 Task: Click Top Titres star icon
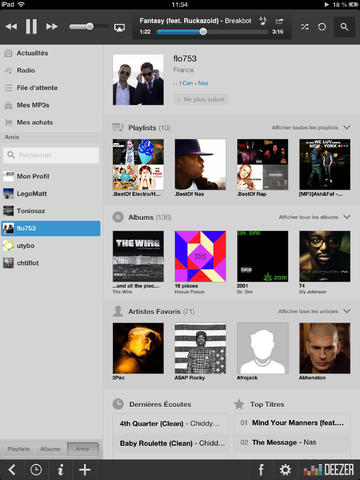click(x=239, y=404)
